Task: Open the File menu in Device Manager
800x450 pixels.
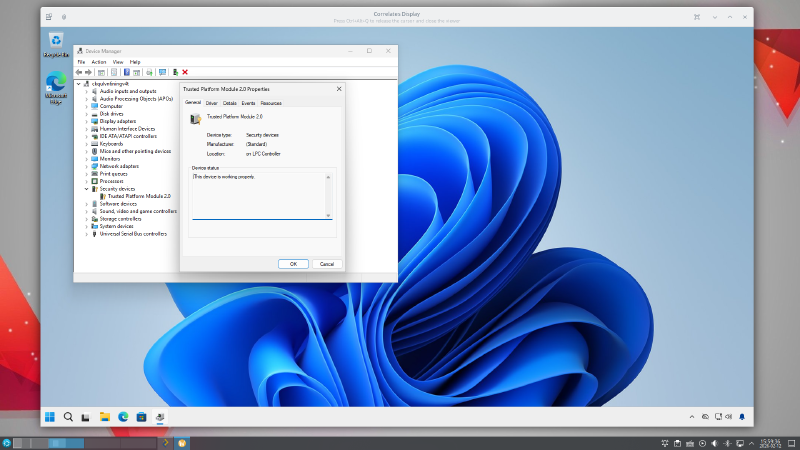Action: coord(81,62)
